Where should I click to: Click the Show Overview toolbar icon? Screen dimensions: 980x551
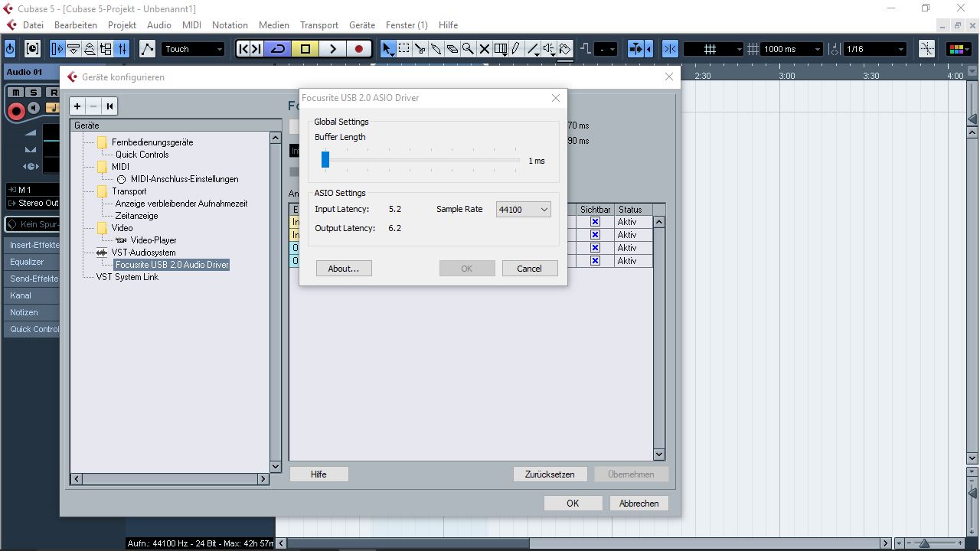[90, 49]
